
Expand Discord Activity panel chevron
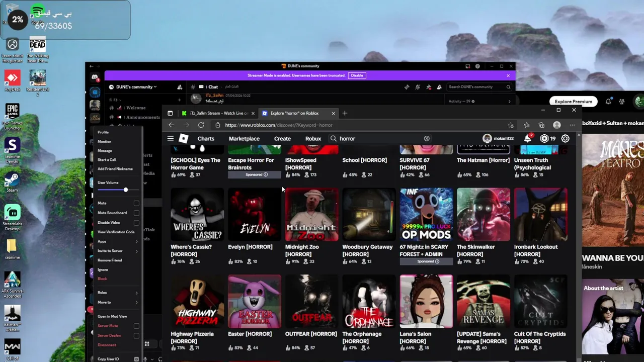point(509,102)
